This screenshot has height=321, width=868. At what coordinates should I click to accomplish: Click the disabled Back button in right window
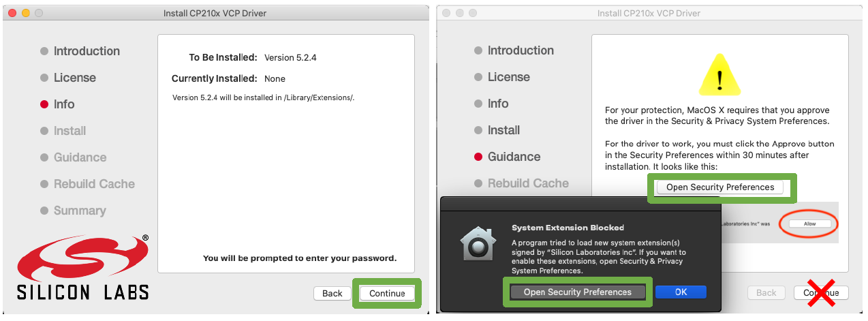click(x=766, y=292)
